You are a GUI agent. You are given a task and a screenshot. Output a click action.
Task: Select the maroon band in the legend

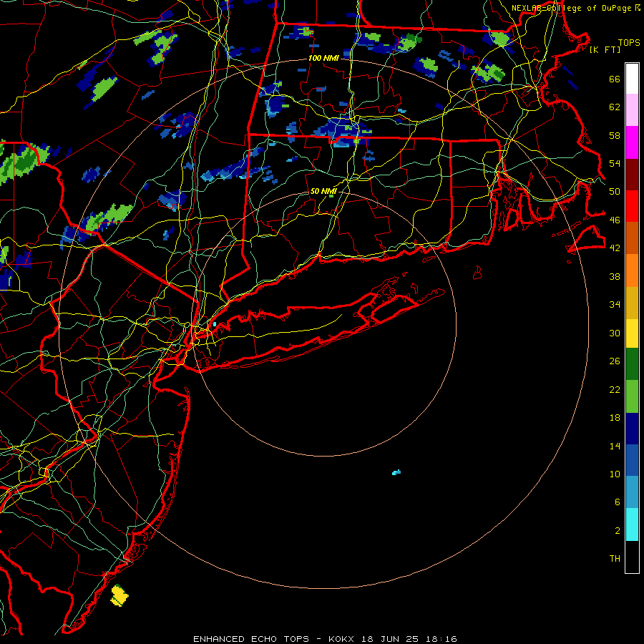pos(632,175)
